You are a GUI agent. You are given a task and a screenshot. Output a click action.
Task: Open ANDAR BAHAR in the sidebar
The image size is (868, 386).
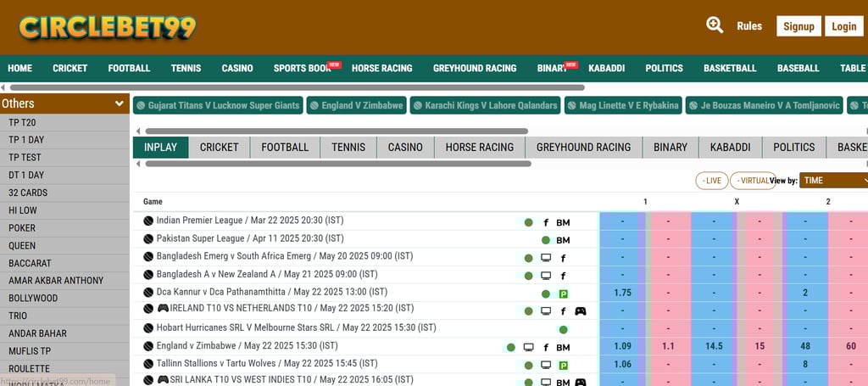64,333
